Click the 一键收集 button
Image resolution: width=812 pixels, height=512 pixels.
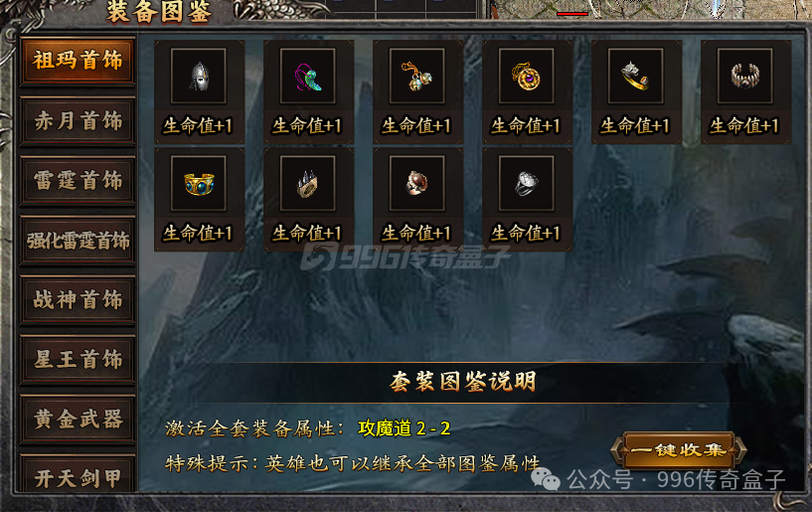679,449
